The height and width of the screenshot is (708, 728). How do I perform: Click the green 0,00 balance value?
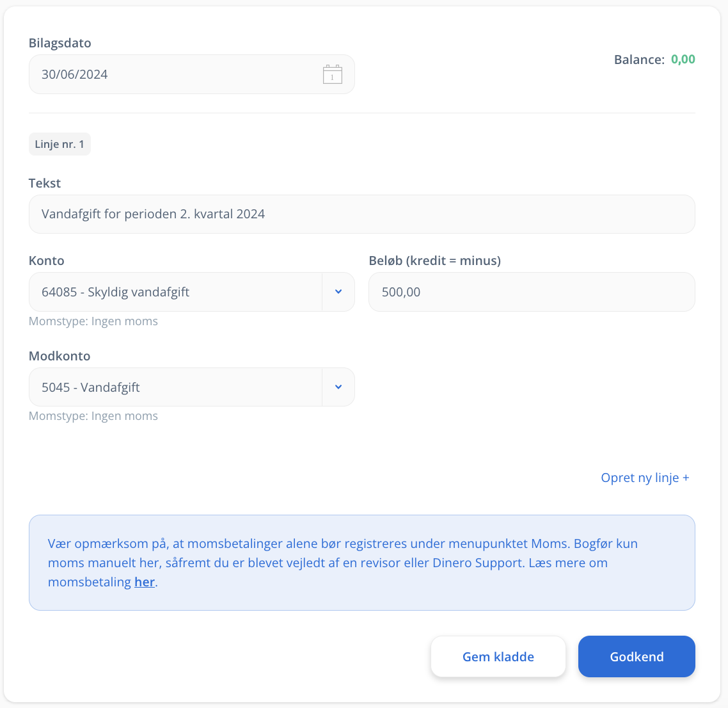click(683, 60)
